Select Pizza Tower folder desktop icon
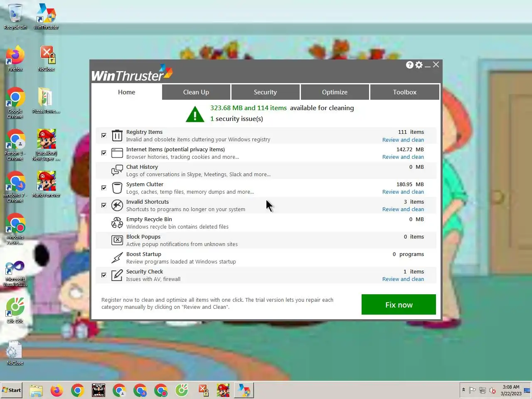 click(46, 101)
